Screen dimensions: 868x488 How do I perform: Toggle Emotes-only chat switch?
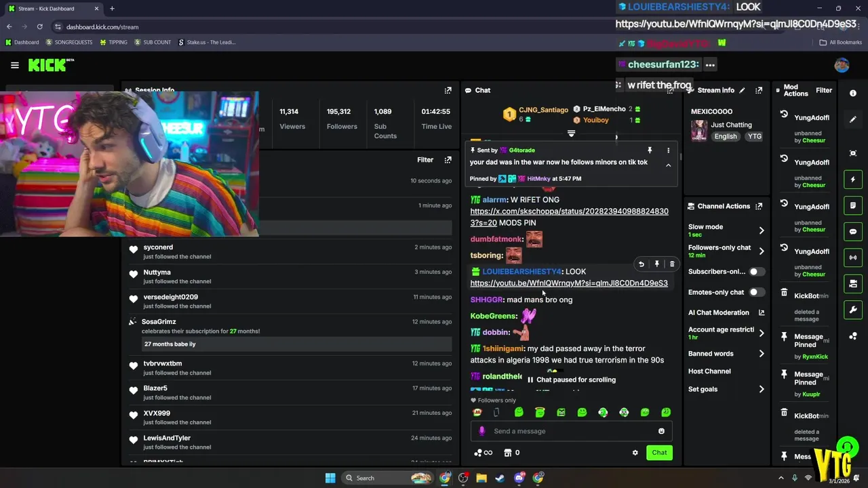tap(756, 292)
